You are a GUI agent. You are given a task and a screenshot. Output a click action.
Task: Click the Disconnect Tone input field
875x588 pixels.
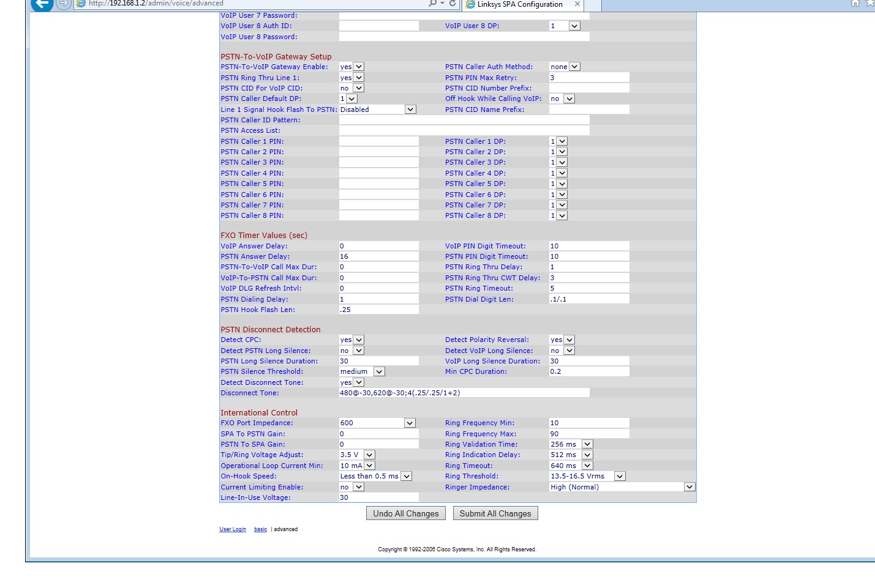pyautogui.click(x=464, y=393)
